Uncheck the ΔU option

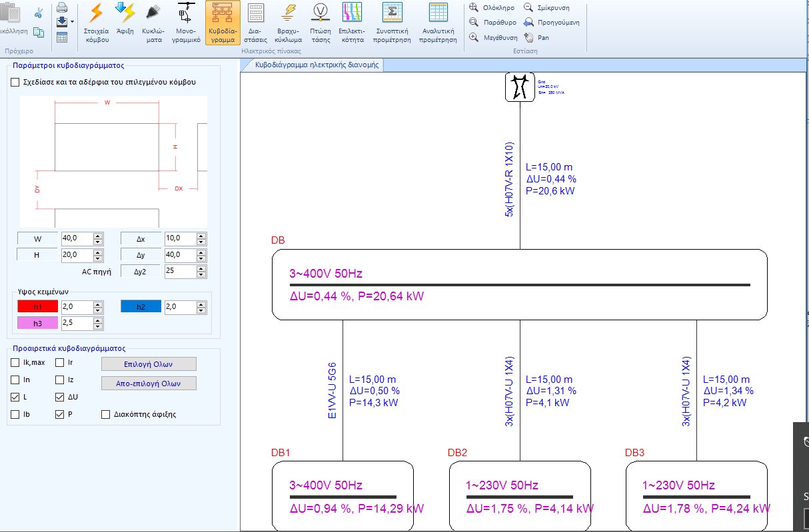[x=58, y=397]
